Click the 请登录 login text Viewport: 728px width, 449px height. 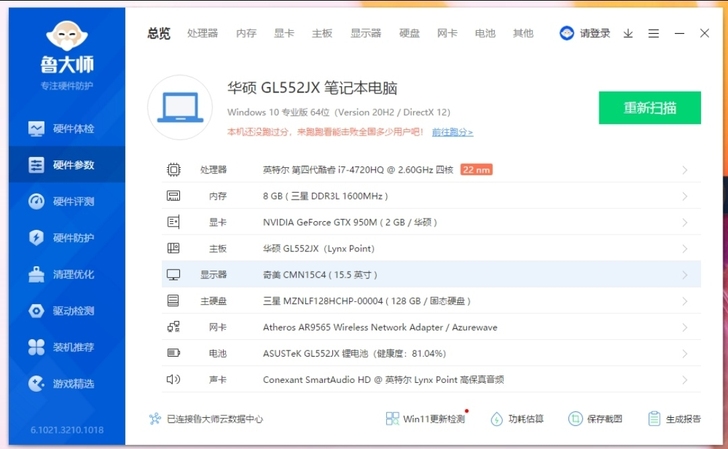595,33
